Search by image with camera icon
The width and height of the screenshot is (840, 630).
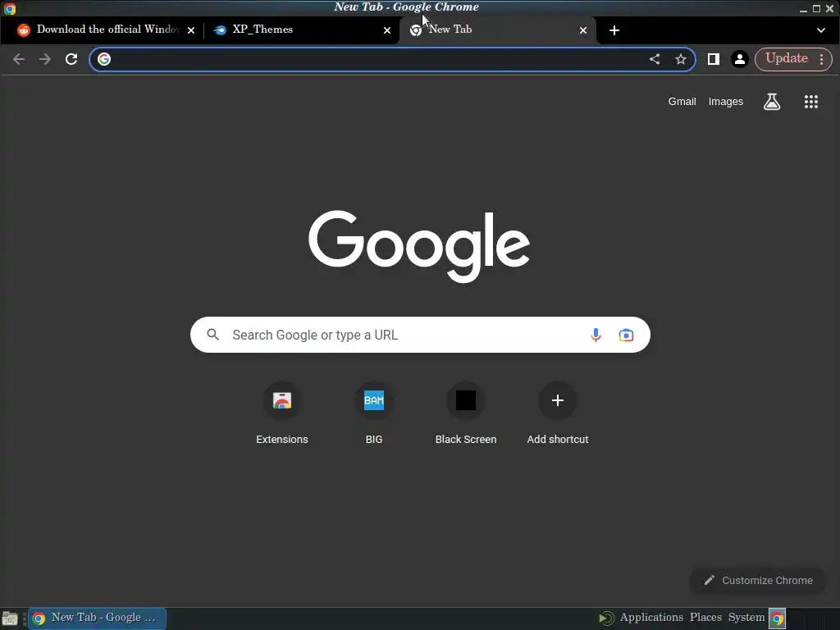coord(626,335)
